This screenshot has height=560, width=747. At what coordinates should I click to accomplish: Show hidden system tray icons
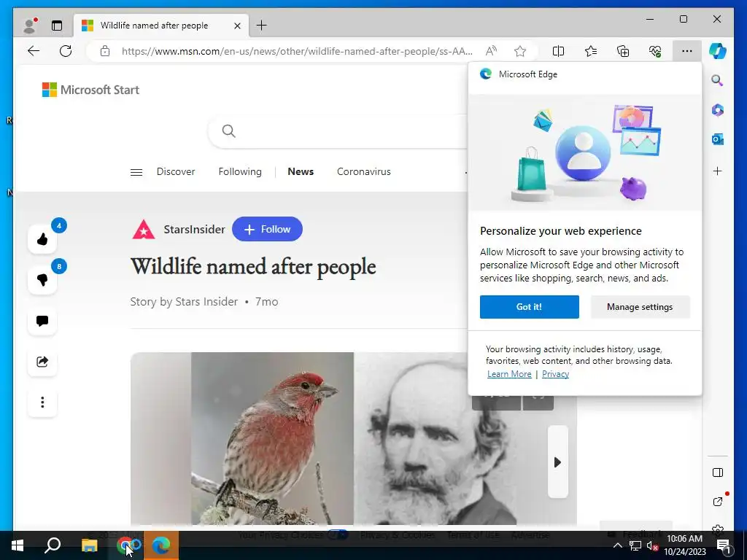point(617,545)
